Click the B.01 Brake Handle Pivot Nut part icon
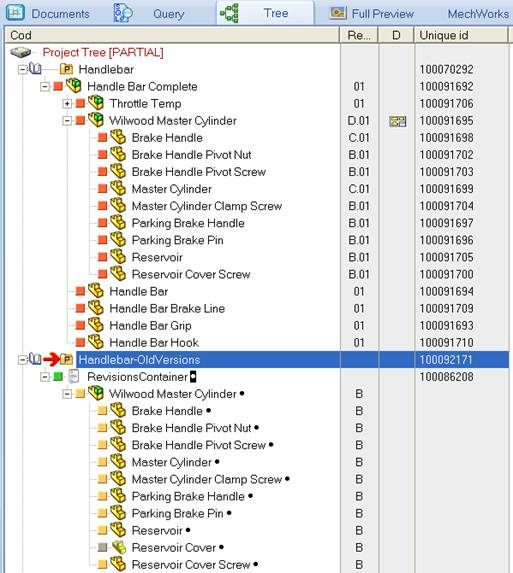 118,154
